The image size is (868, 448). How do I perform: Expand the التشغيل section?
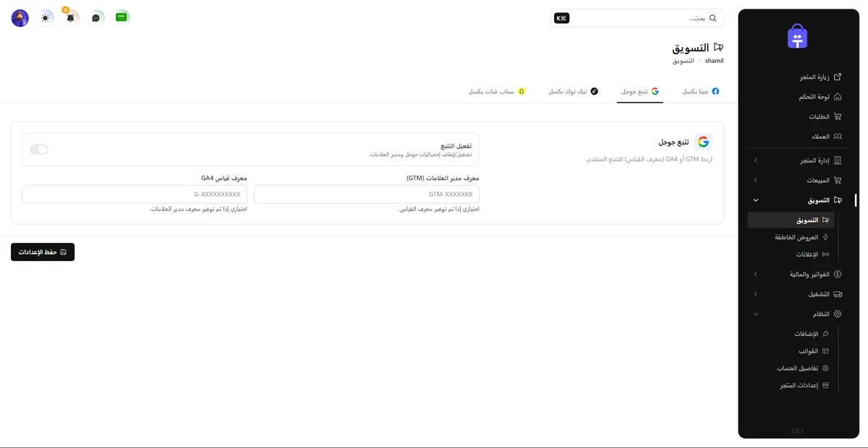pos(799,294)
